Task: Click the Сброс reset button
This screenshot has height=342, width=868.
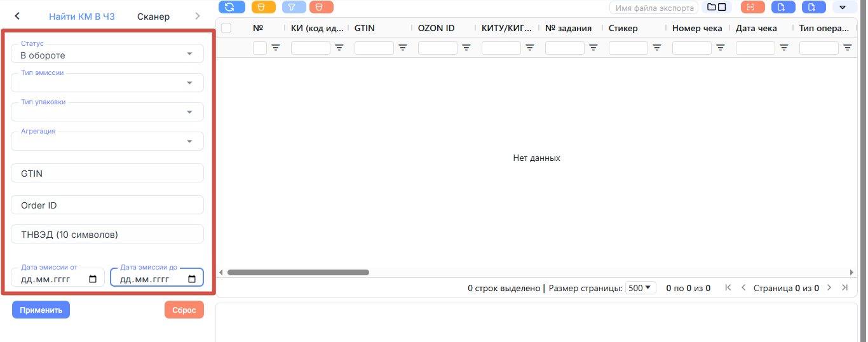Action: (x=184, y=310)
